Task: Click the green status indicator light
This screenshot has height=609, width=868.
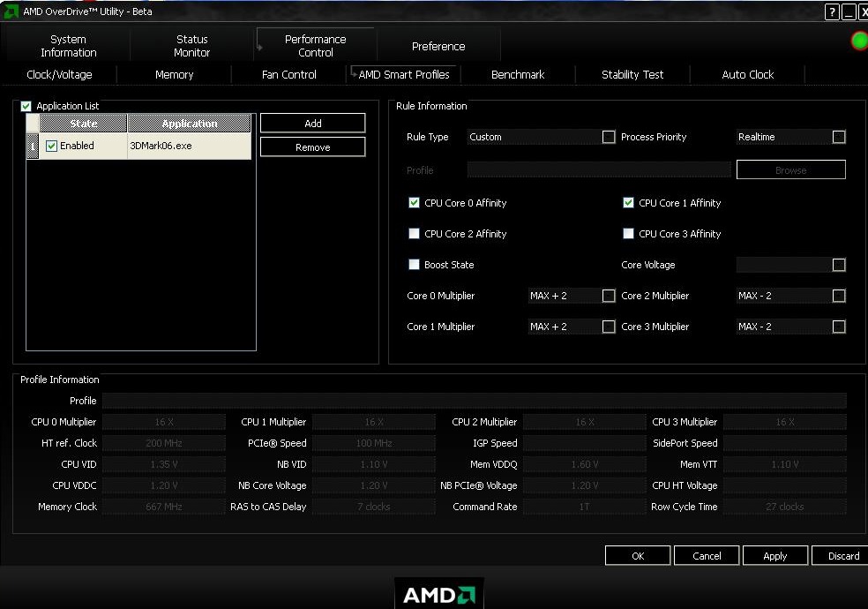Action: tap(858, 41)
